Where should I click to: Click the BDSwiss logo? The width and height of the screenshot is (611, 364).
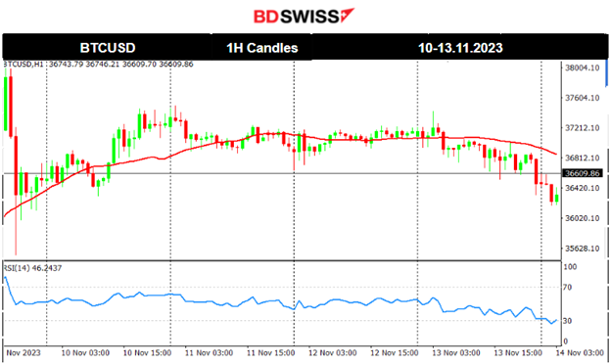pyautogui.click(x=304, y=16)
